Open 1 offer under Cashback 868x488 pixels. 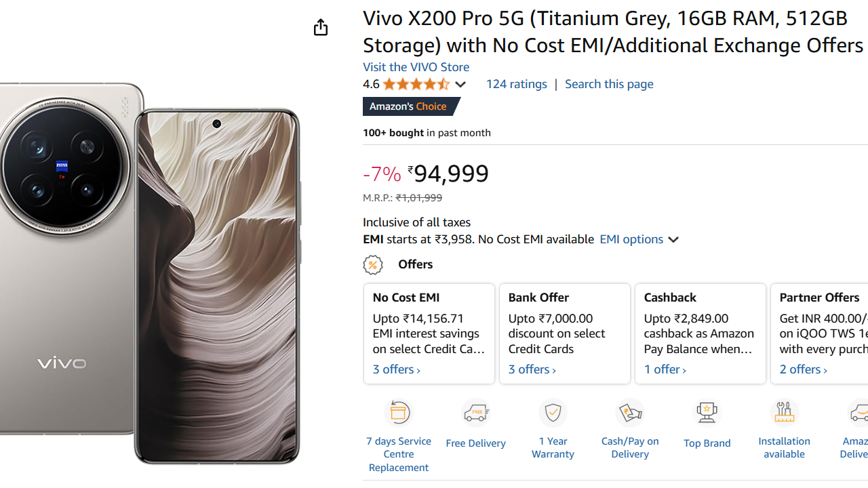click(x=665, y=369)
